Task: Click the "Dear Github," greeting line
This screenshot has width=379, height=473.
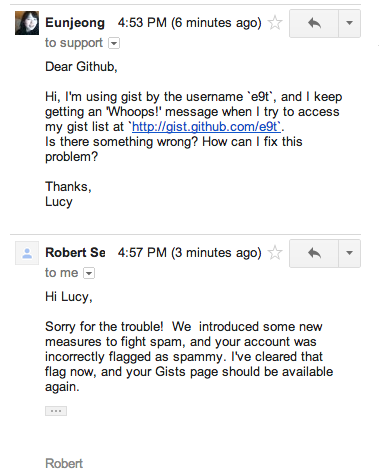Action: coord(81,67)
